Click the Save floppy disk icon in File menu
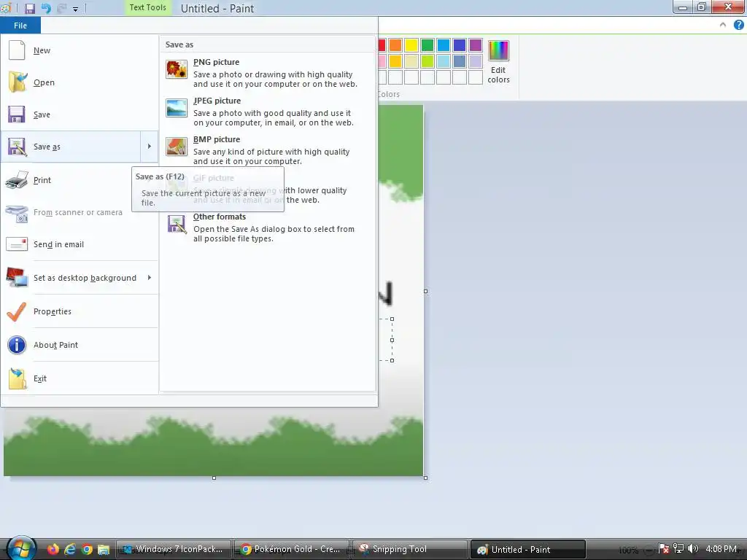Viewport: 747px width, 560px height. click(x=17, y=114)
